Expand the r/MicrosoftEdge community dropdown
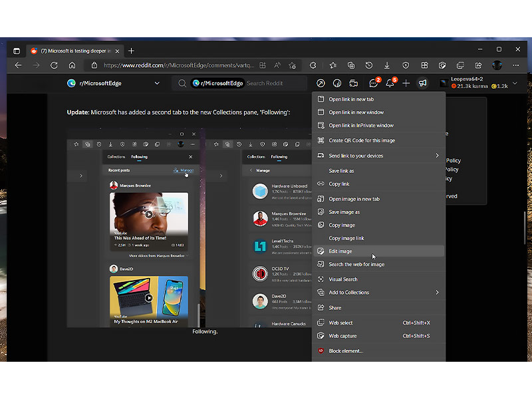532x399 pixels. pyautogui.click(x=157, y=83)
